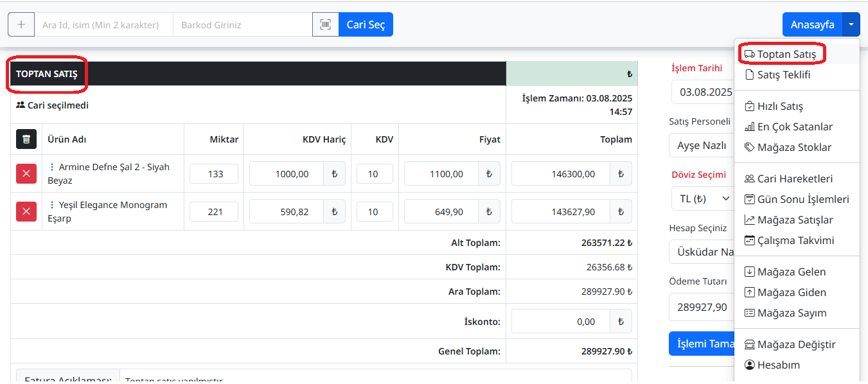Select Mağaza Değiştir in the menu
868x384 pixels.
796,344
